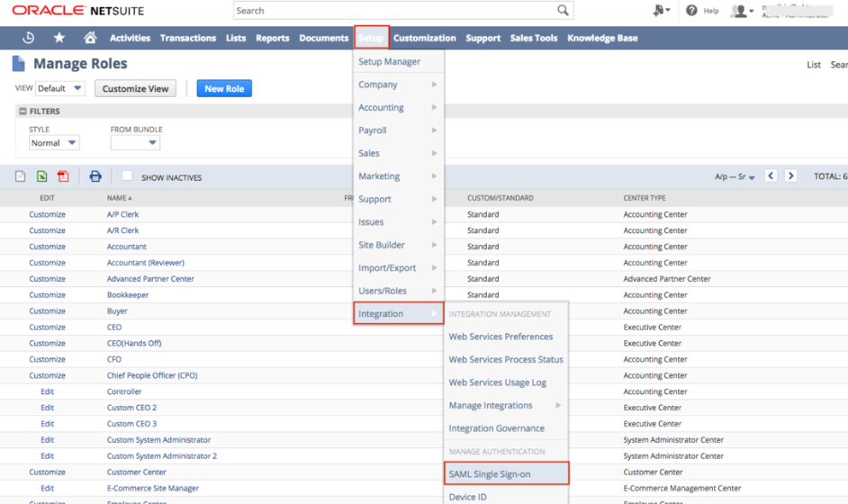Select SAML Single Sign-on menu item

[x=489, y=473]
